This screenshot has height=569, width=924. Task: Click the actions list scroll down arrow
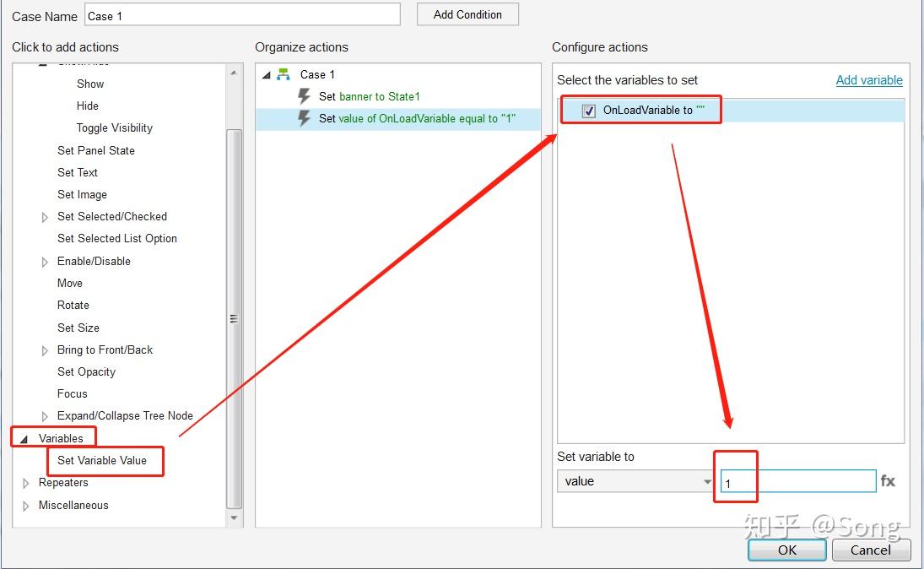tap(234, 518)
